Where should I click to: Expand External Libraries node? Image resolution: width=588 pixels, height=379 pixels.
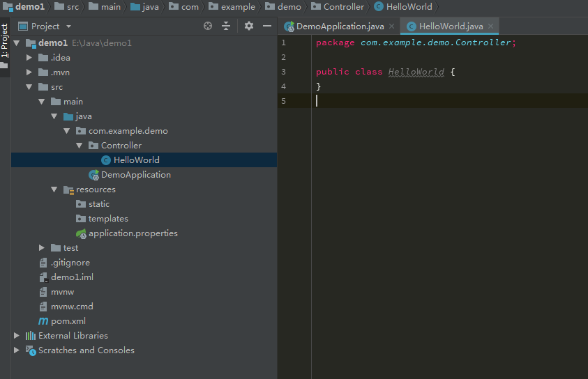[x=17, y=336]
